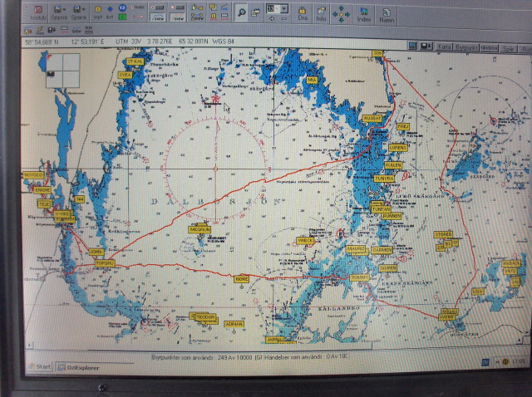The height and width of the screenshot is (397, 532).
Task: Click the four-arrow pan control
Action: pos(342,12)
